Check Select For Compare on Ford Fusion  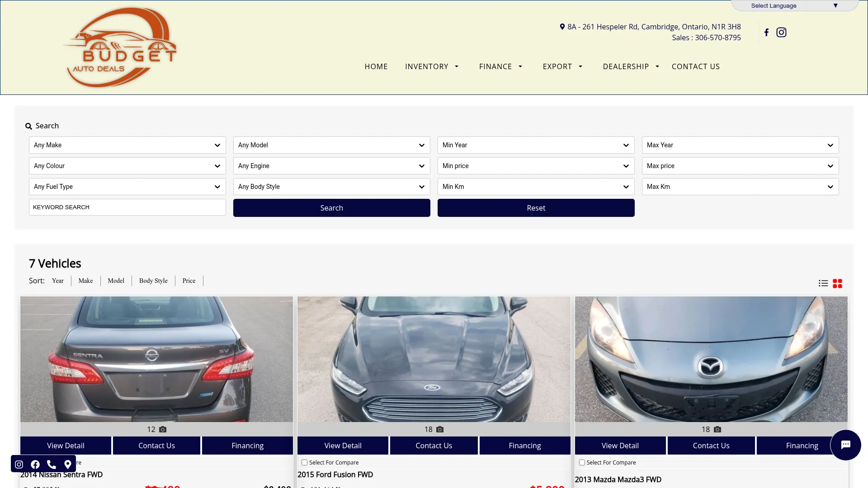[x=305, y=462]
